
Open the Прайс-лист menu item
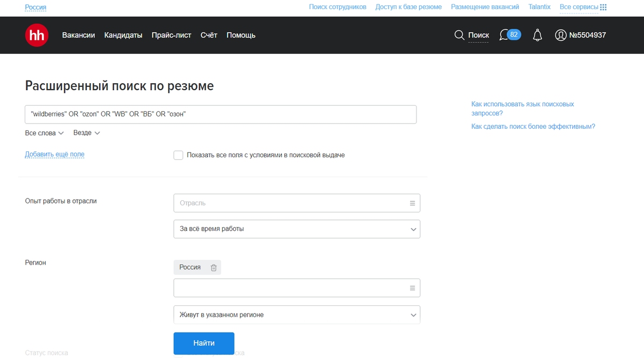coord(172,35)
